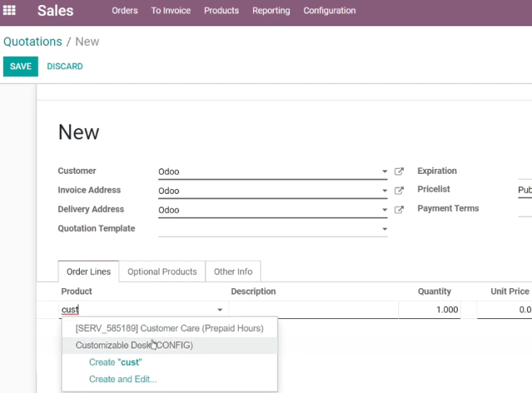
Task: Discard the new quotation
Action: click(65, 67)
